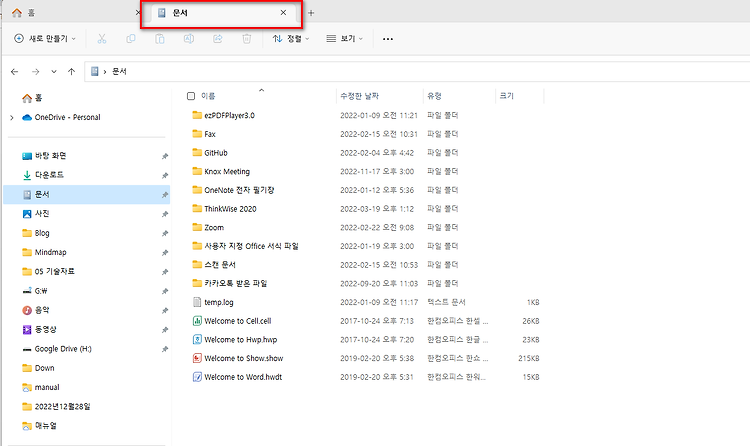This screenshot has height=446, width=750.
Task: Open recent locations chevron by navigation arrows
Action: (x=54, y=72)
